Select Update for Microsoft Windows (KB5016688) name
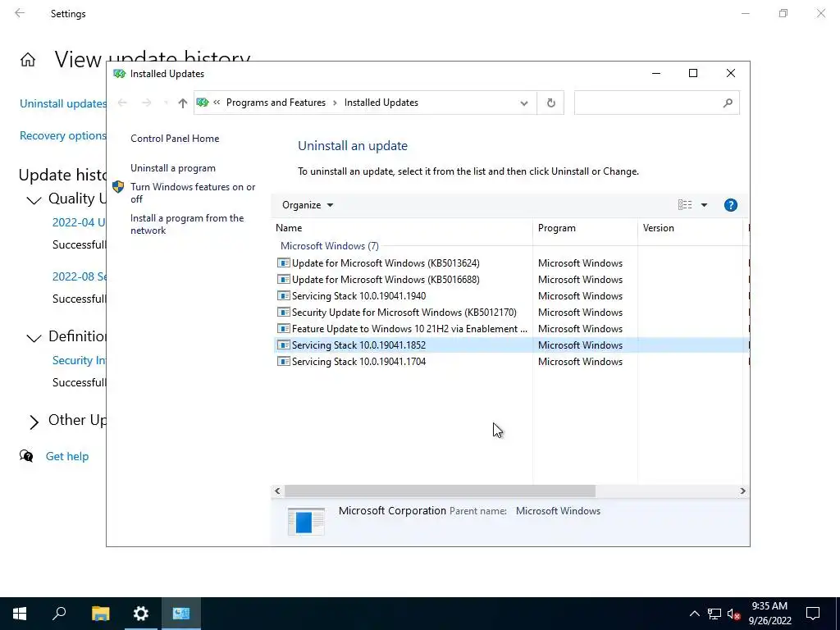Screen dimensions: 840x630 pyautogui.click(x=386, y=280)
